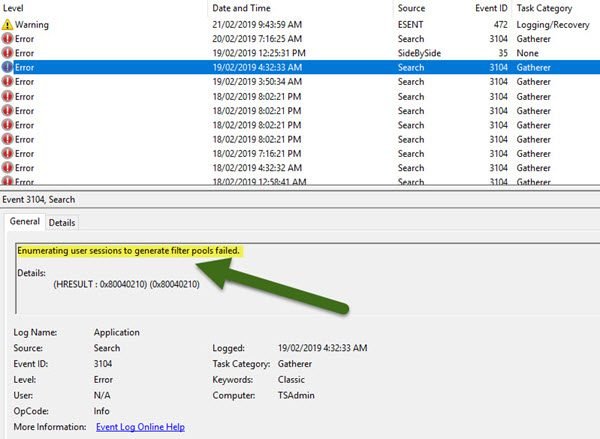Click the message 'Enumerating user sessions to generate filter pools failed.'
The height and width of the screenshot is (439, 600).
(x=129, y=251)
